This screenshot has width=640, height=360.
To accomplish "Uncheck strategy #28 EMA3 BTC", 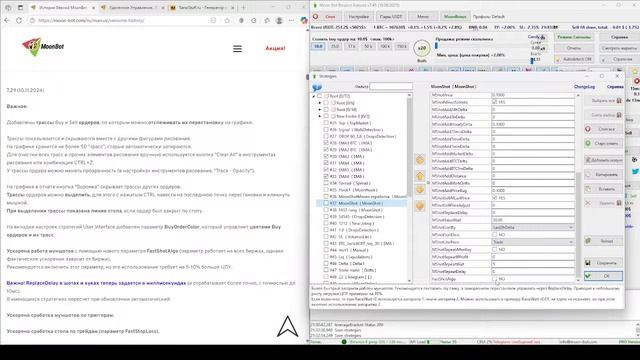I will point(326,143).
